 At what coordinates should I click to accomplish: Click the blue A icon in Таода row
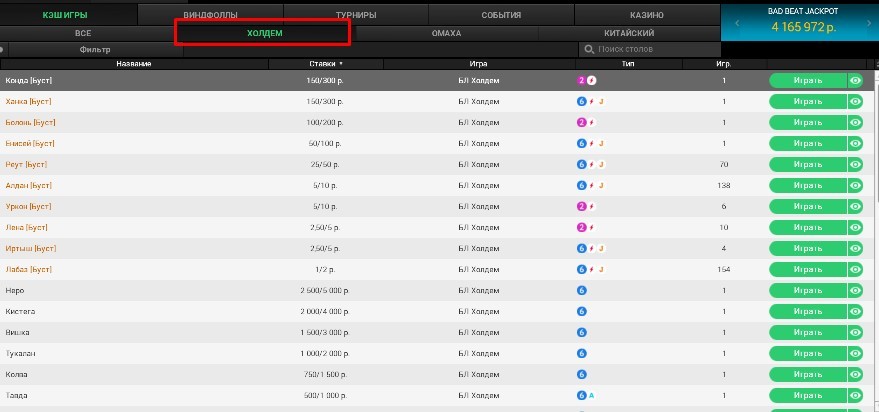592,395
